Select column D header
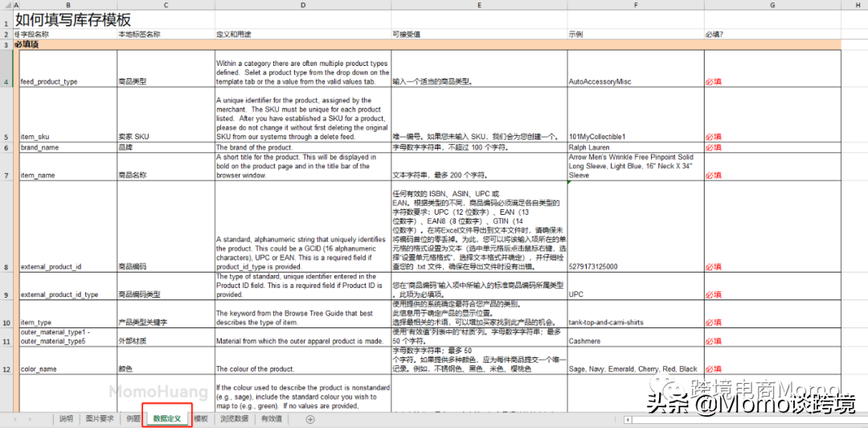Viewport: 868px width, 428px height. pyautogui.click(x=303, y=5)
